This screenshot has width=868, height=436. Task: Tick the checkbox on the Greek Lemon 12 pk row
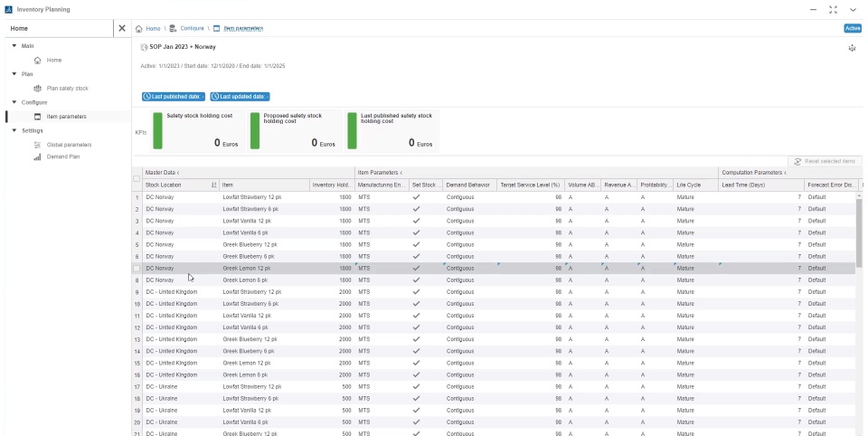tap(137, 268)
